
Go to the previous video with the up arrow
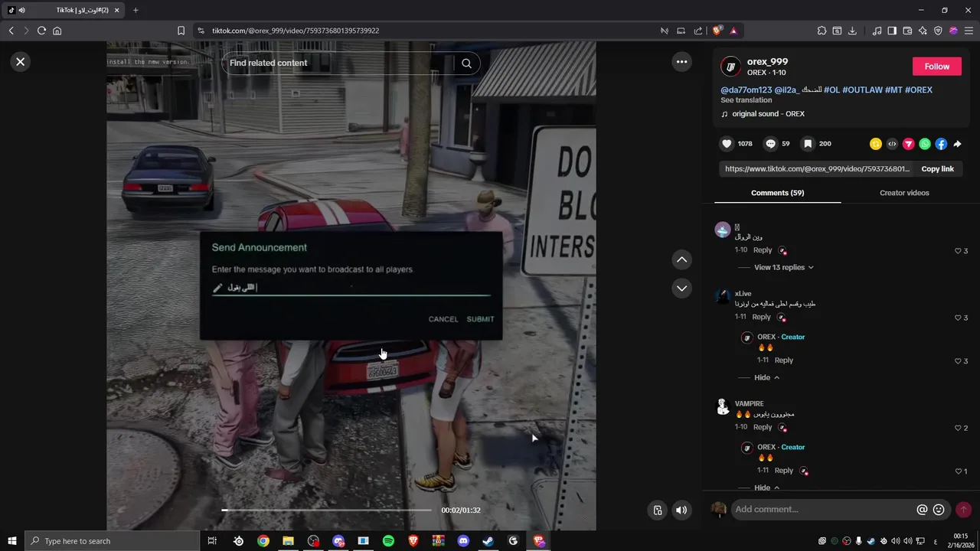point(681,260)
